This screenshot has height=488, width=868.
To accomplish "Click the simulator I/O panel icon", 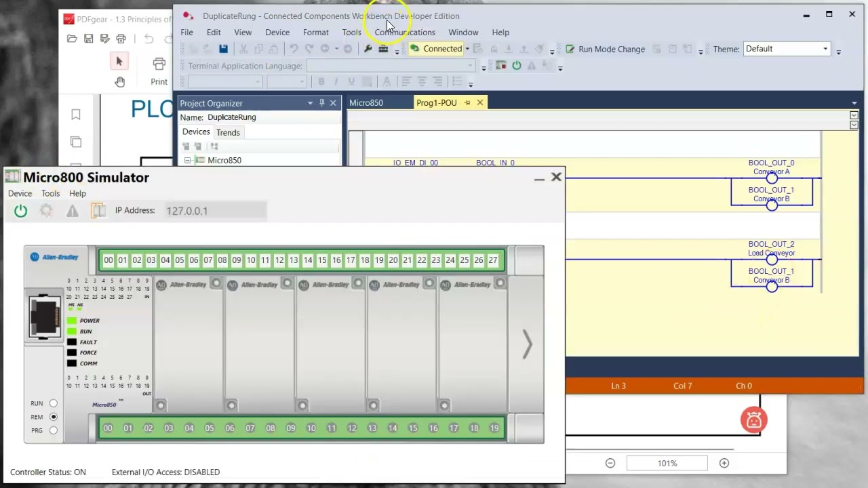I will click(x=98, y=211).
